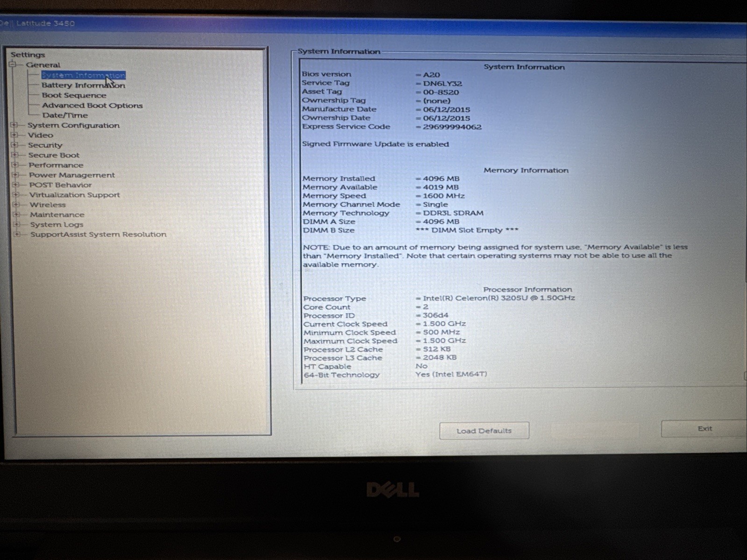Select SupportAssist System Resolution label
This screenshot has width=747, height=560.
[x=98, y=234]
